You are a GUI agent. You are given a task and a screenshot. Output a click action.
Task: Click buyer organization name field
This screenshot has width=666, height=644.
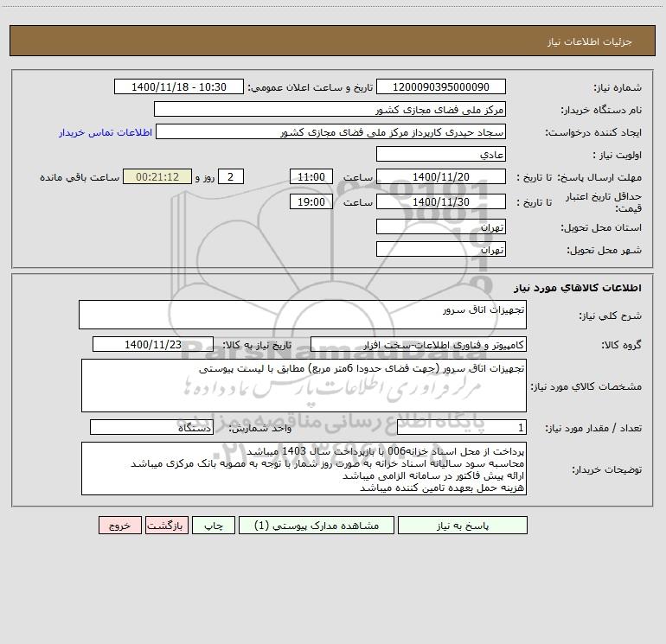click(x=330, y=109)
